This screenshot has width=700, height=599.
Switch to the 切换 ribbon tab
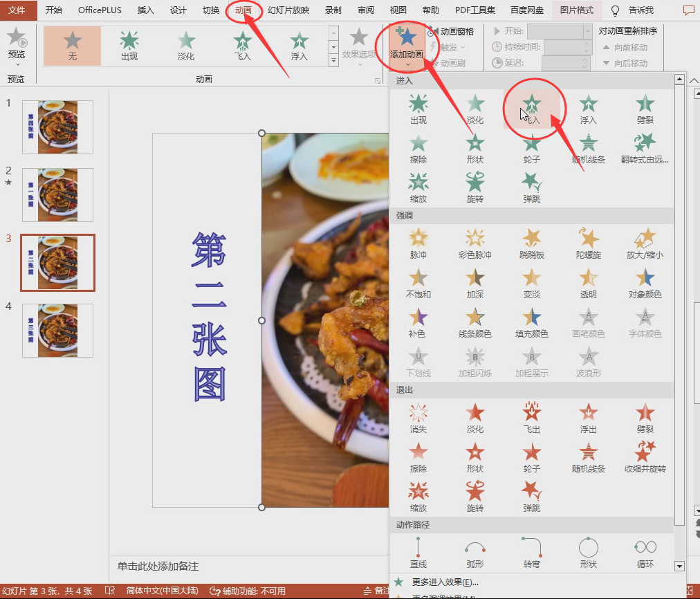(212, 10)
